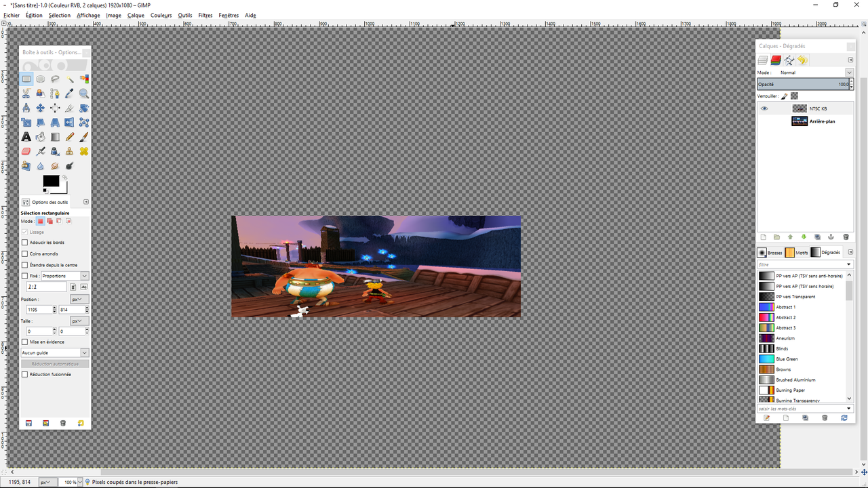868x488 pixels.
Task: Select the Eraser tool
Action: tap(26, 151)
